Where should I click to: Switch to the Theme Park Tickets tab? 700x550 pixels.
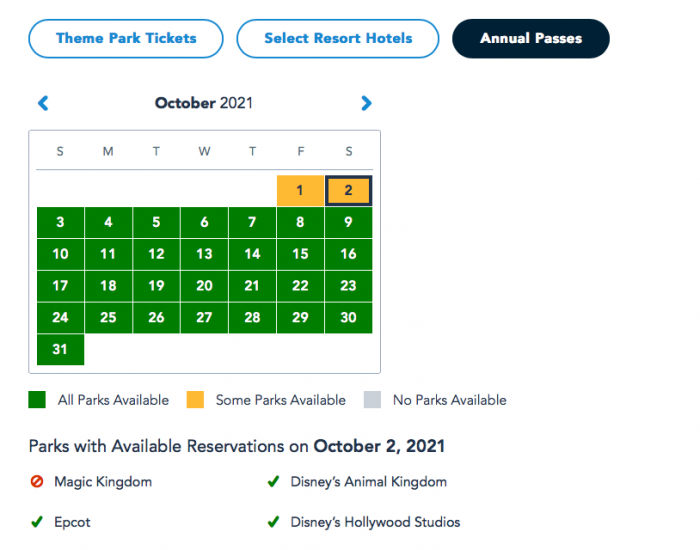pos(126,39)
